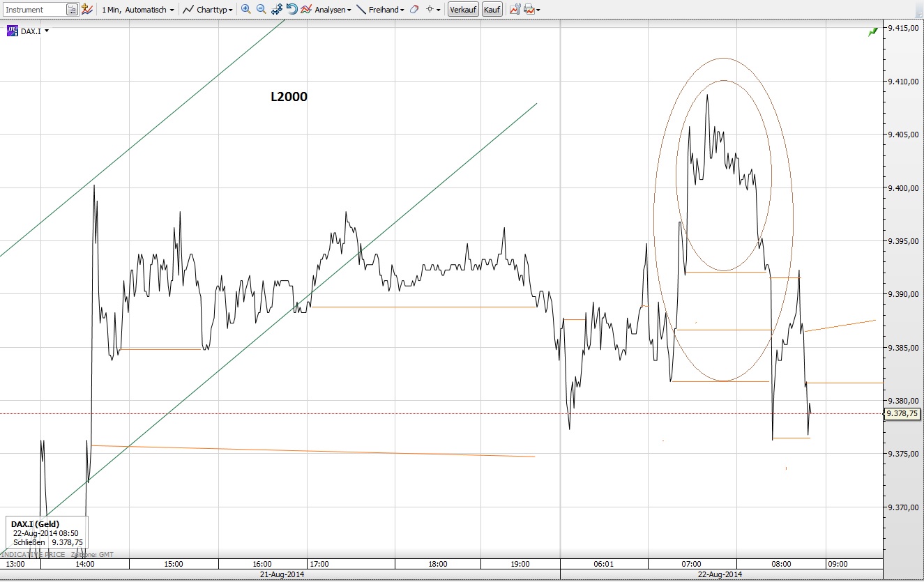
Task: Click the green arrow in chart corner
Action: pos(872,31)
